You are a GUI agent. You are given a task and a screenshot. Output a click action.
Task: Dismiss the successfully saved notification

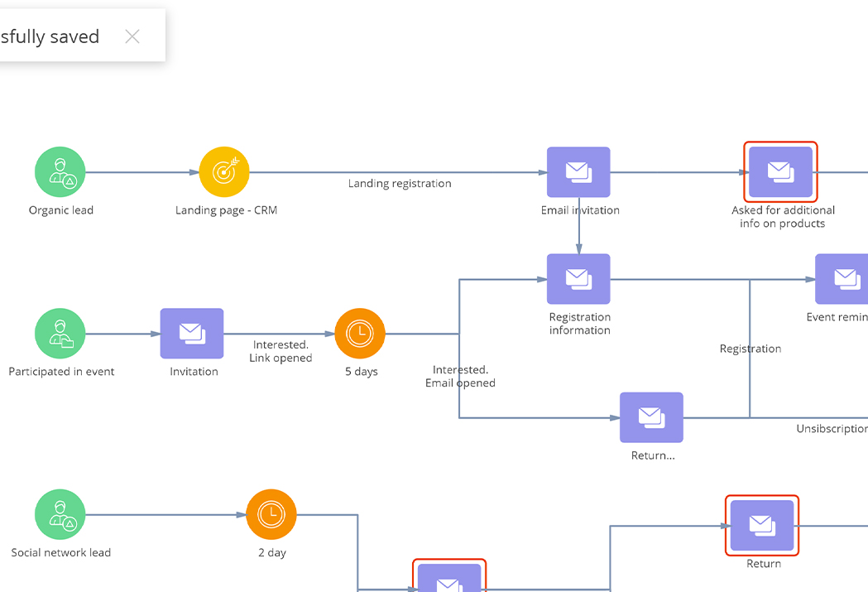click(x=132, y=36)
